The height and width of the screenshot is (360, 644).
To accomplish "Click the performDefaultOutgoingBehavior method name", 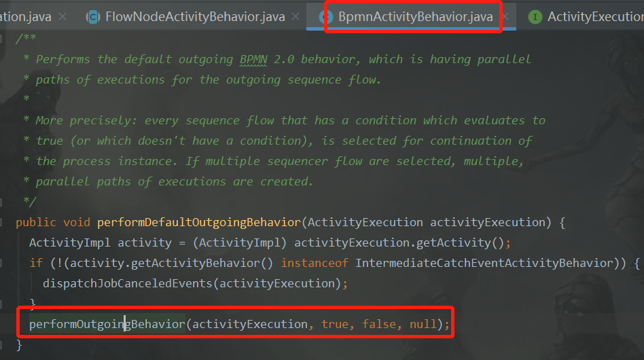I will pyautogui.click(x=199, y=223).
